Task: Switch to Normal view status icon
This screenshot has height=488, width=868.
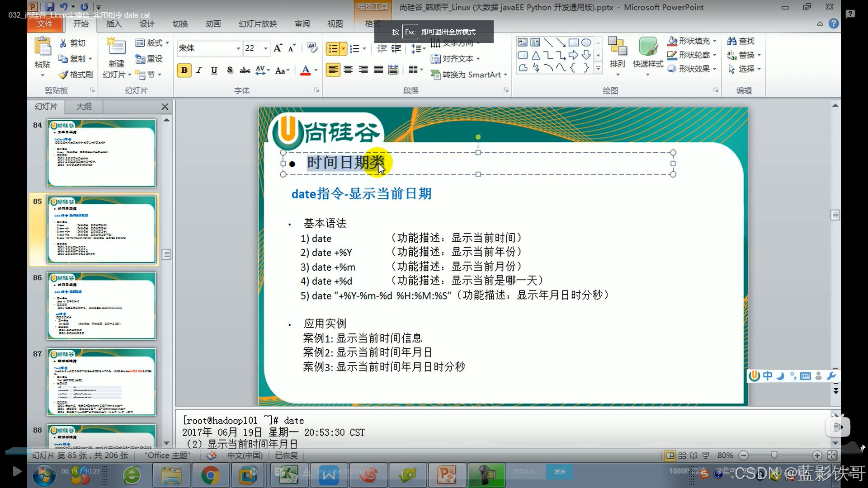Action: (x=670, y=455)
